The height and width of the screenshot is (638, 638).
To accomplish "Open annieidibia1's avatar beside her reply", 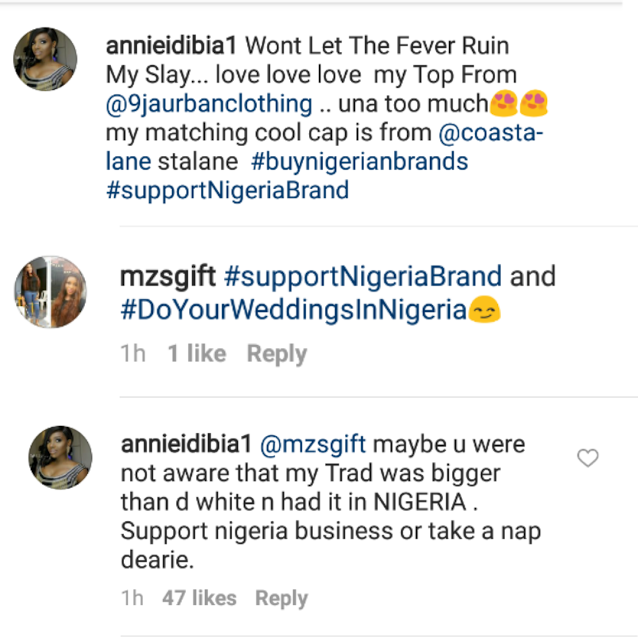I will pyautogui.click(x=61, y=457).
